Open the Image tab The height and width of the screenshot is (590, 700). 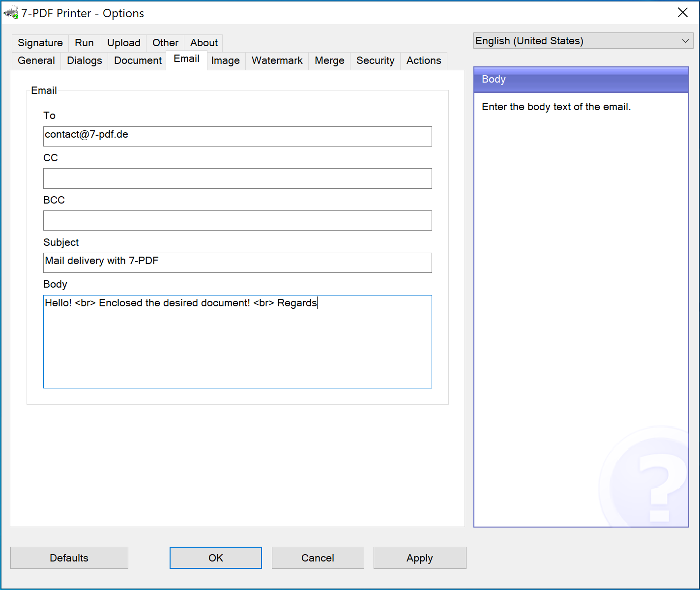click(x=226, y=60)
